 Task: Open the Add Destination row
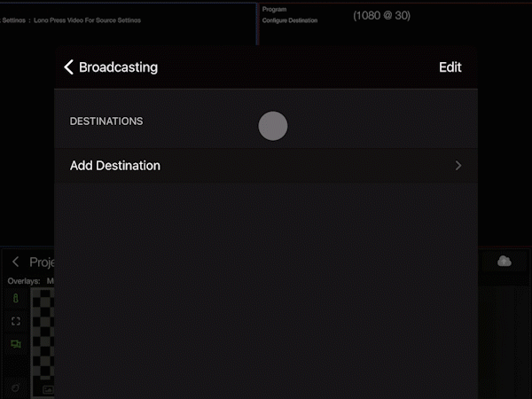tap(264, 166)
